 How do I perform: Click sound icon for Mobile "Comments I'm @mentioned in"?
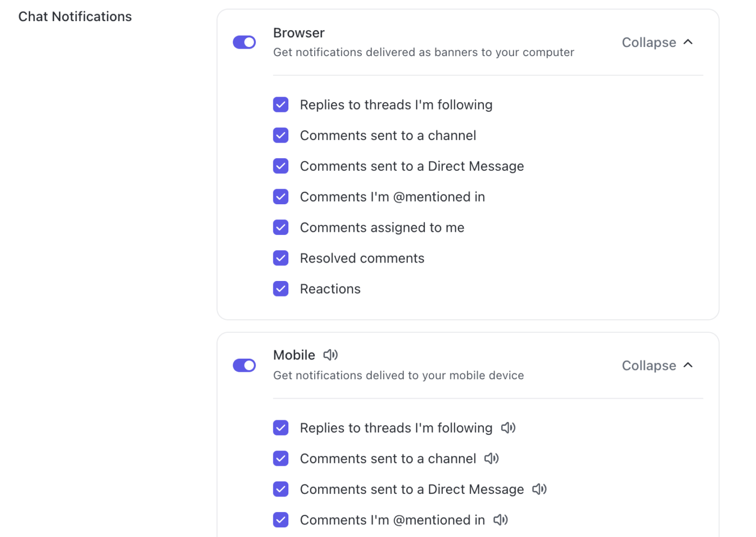[x=500, y=520]
